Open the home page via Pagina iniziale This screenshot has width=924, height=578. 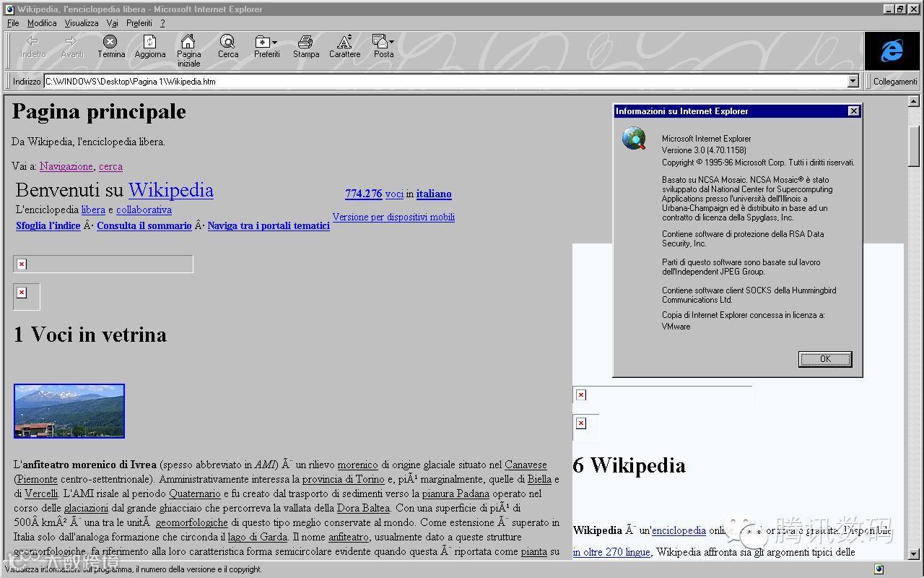[188, 51]
